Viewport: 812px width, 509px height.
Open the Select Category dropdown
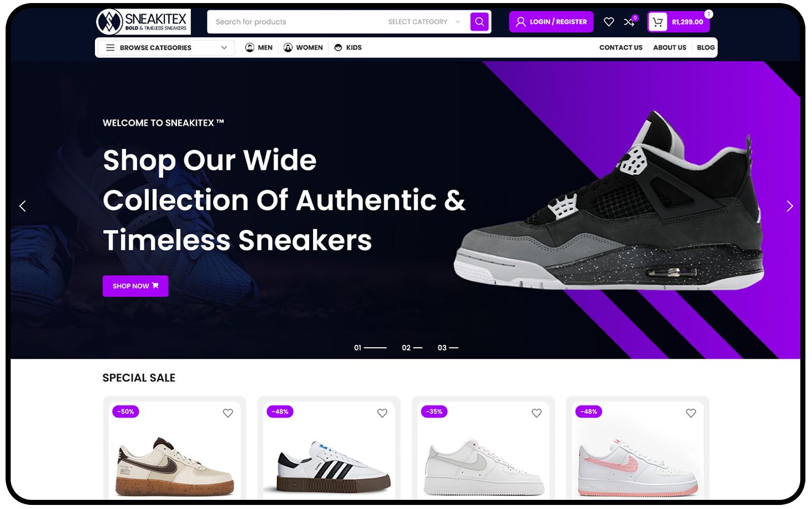(x=424, y=22)
